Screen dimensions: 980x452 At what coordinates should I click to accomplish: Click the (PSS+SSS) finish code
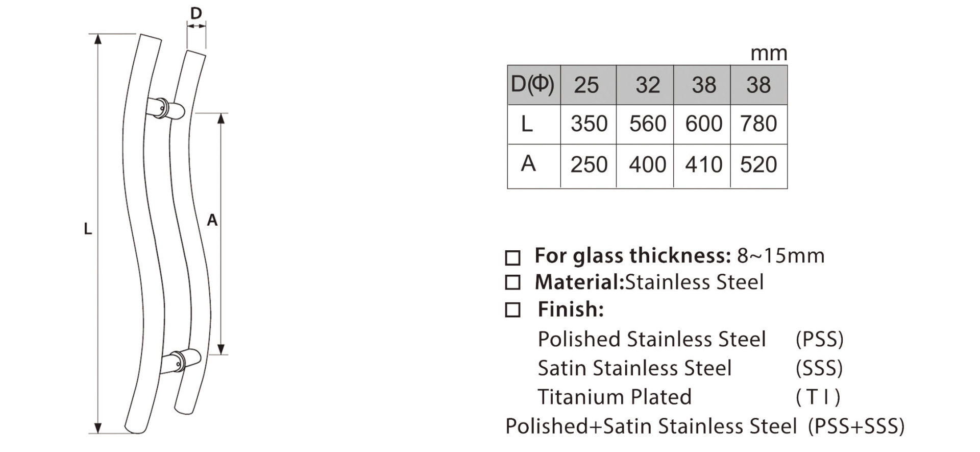click(x=856, y=426)
